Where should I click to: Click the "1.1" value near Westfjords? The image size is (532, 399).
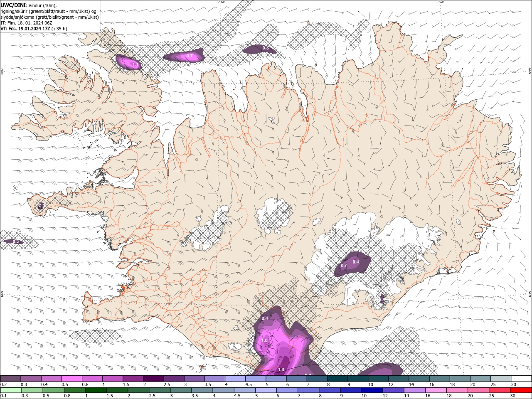point(135,64)
